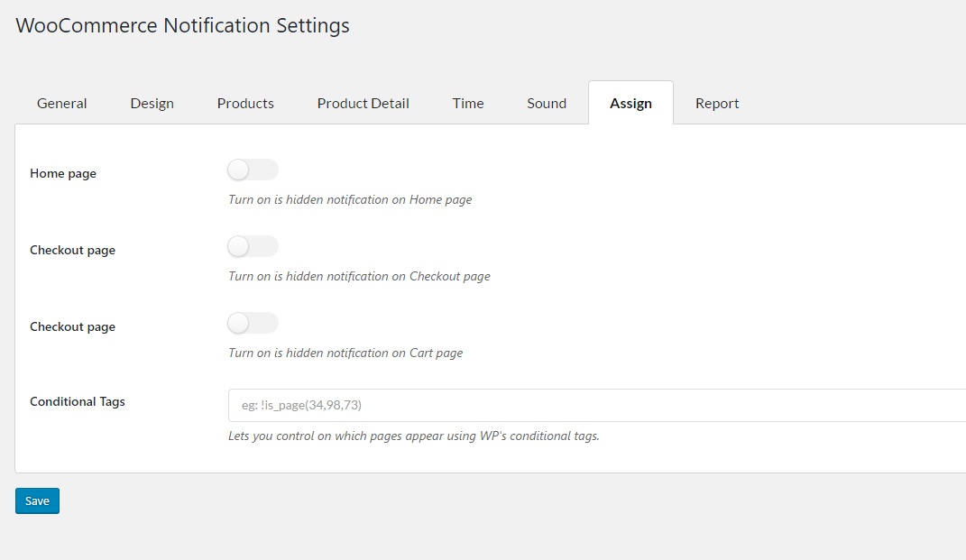Open the Design settings tab
The width and height of the screenshot is (966, 560).
[152, 103]
